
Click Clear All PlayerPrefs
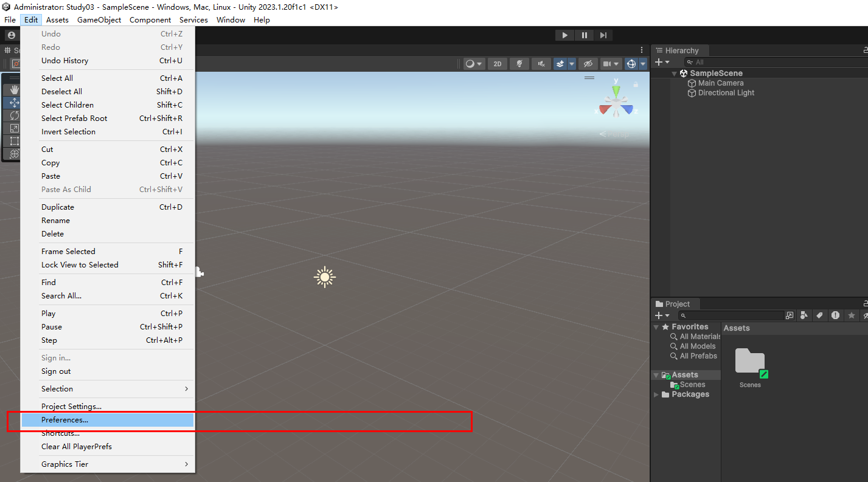click(77, 446)
